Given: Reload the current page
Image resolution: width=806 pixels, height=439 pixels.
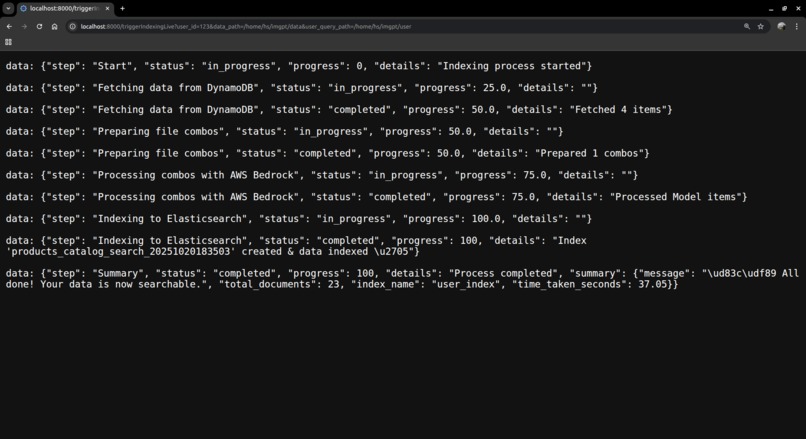Looking at the screenshot, I should click(x=39, y=26).
